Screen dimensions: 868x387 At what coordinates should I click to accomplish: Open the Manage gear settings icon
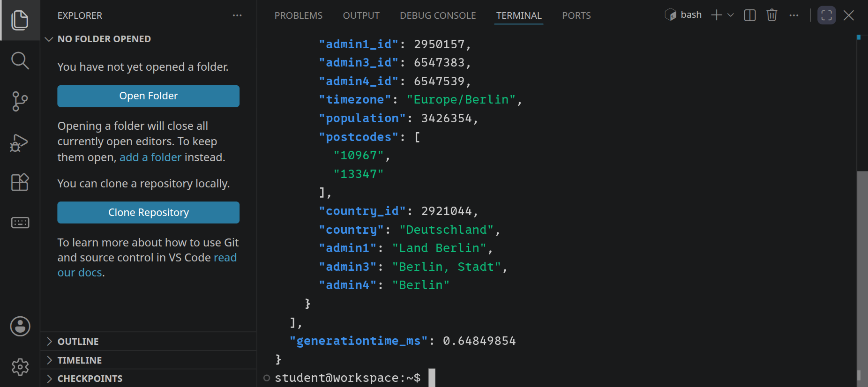20,367
